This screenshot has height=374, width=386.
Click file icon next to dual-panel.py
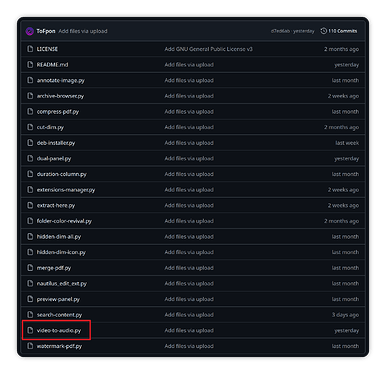point(30,158)
